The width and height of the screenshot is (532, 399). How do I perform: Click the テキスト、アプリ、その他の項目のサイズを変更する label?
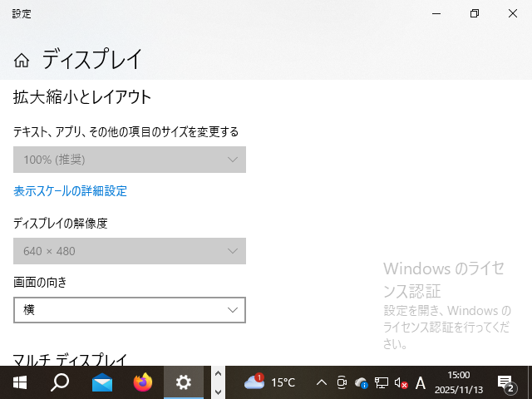coord(126,131)
